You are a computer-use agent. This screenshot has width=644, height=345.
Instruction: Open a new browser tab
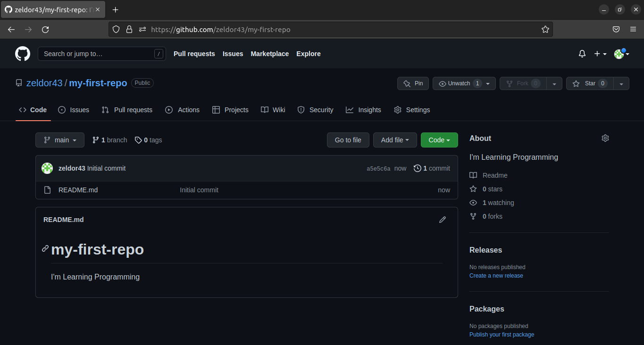[x=116, y=9]
